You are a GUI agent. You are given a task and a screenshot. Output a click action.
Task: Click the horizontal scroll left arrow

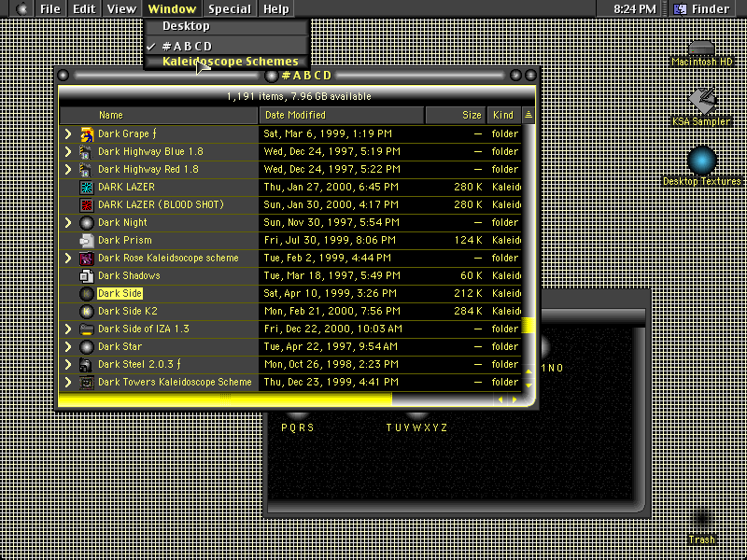(x=500, y=400)
